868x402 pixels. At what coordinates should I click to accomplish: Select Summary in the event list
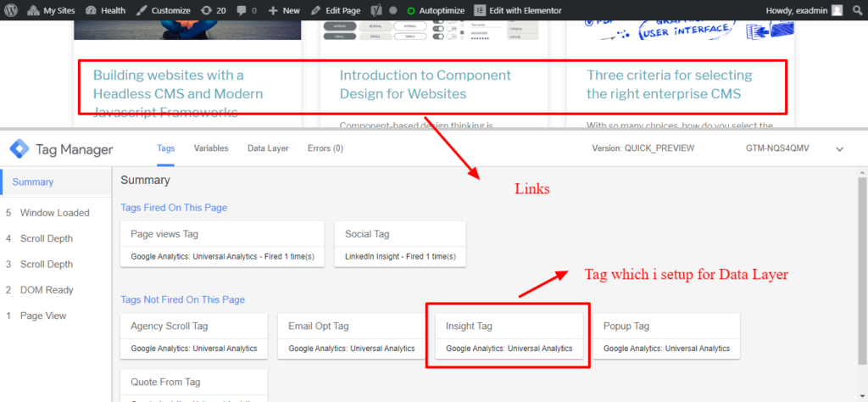coord(55,182)
